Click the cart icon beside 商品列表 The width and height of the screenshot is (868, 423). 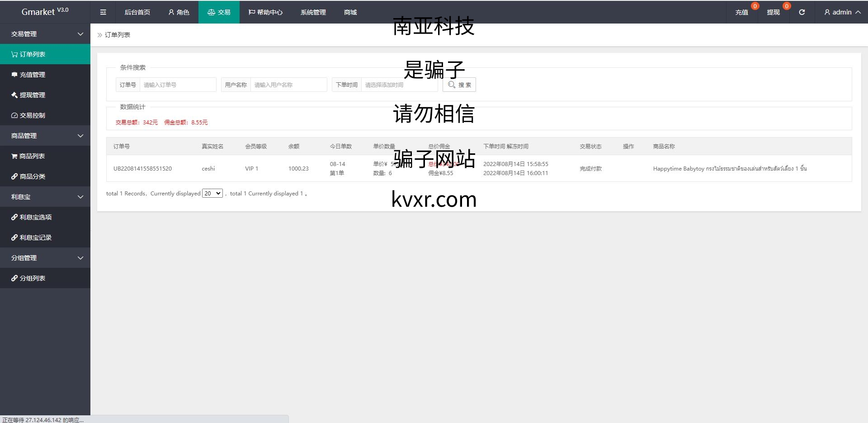(x=14, y=156)
